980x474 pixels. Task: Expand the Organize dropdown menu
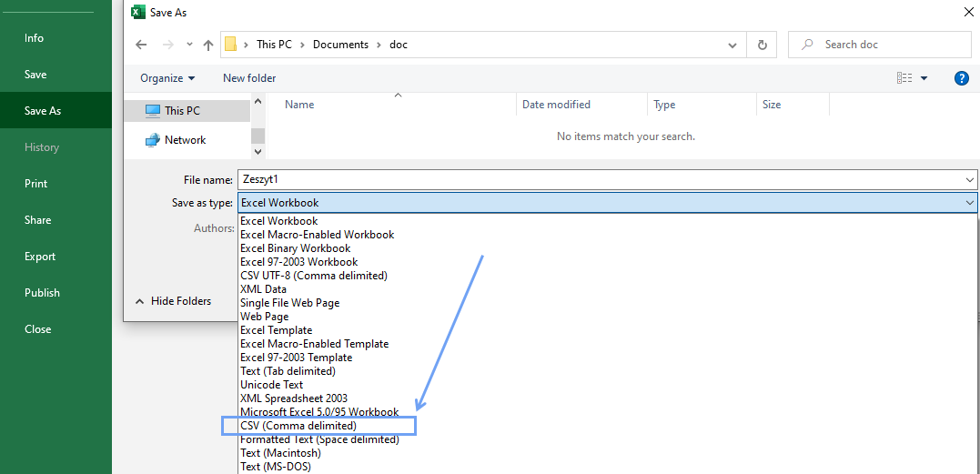click(167, 78)
